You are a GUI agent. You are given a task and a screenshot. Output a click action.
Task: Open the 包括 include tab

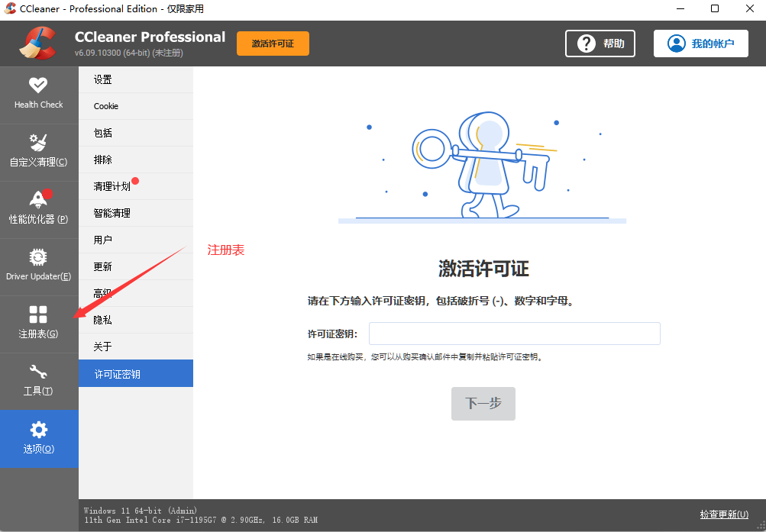point(136,133)
